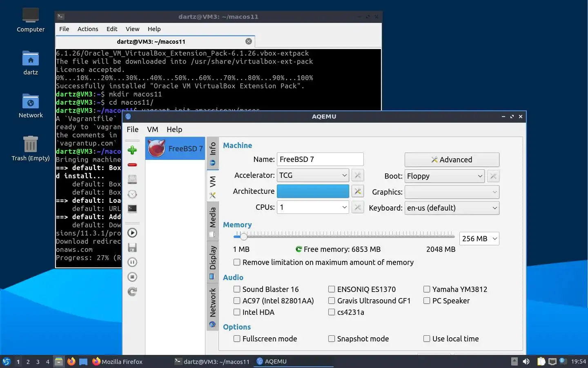
Task: Open settings icon next to Accelerator
Action: (x=357, y=175)
